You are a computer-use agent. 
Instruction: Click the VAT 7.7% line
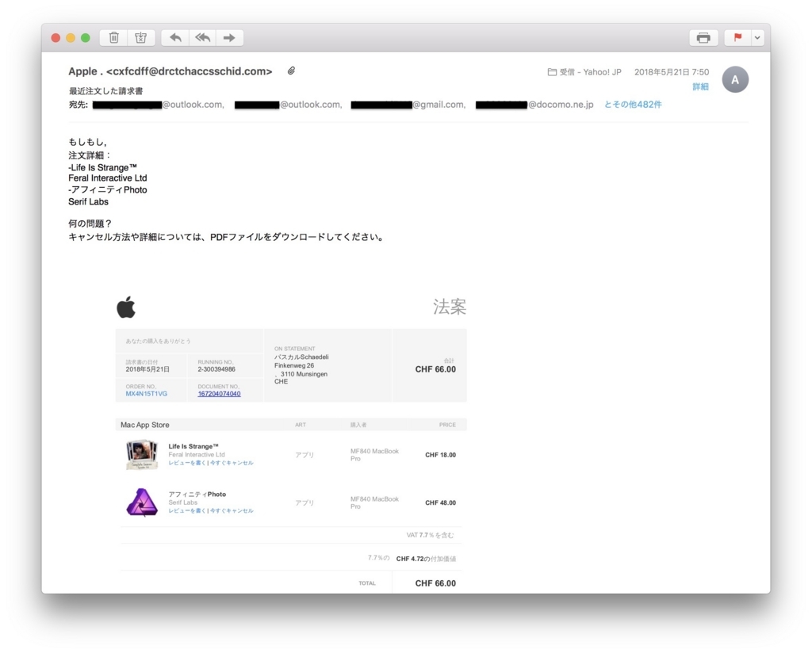[x=430, y=535]
